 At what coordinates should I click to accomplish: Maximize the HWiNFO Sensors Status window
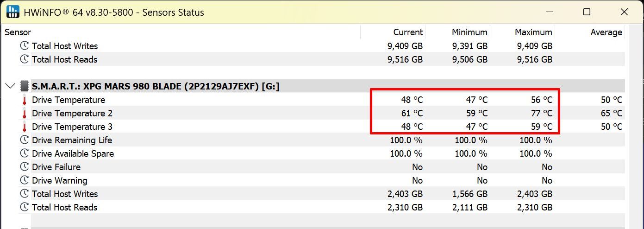coord(587,12)
